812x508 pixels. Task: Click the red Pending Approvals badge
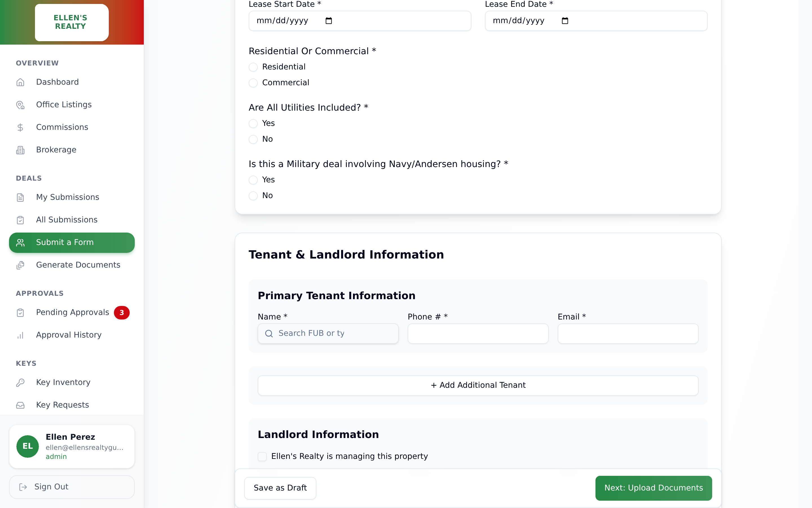[122, 312]
